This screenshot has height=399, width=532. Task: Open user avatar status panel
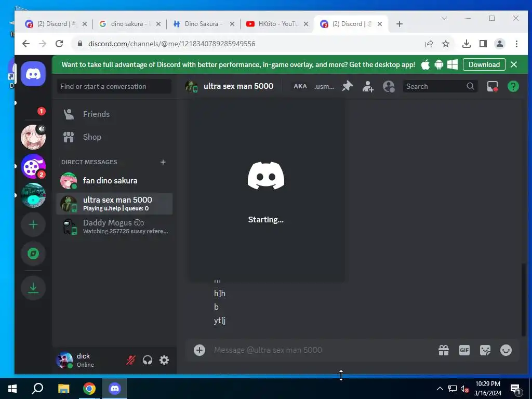64,360
